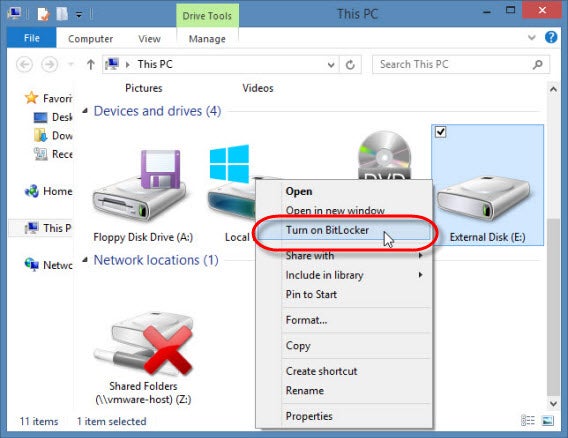Choose Format... from the context menu

click(x=344, y=320)
